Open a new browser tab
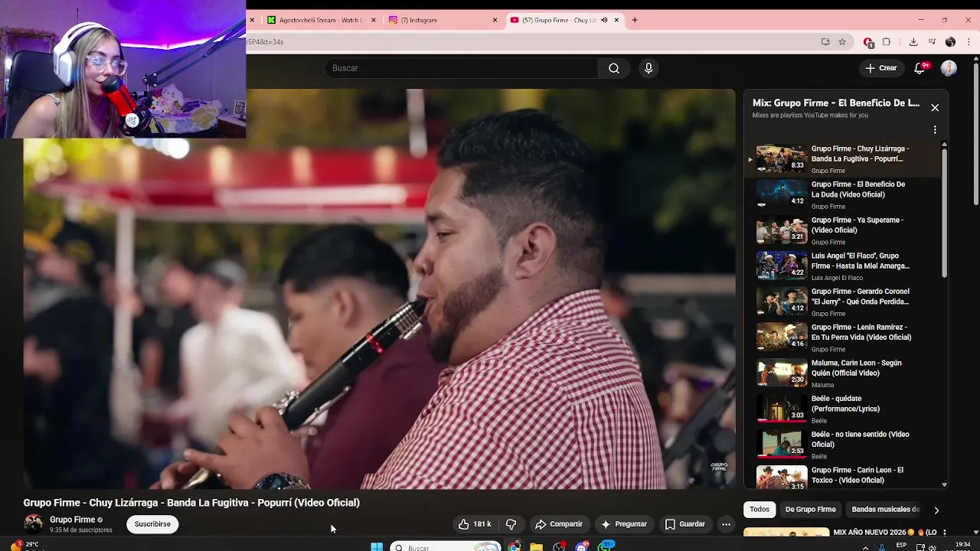 click(x=635, y=20)
